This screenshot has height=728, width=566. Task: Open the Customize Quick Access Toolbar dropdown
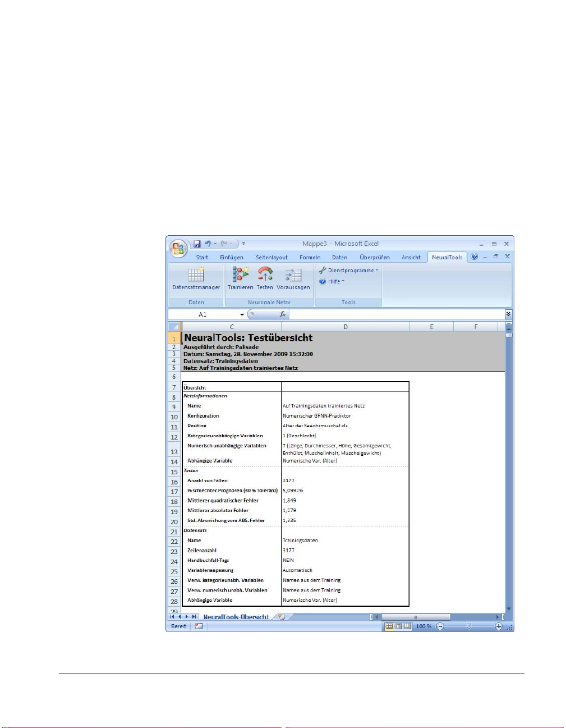(x=243, y=244)
